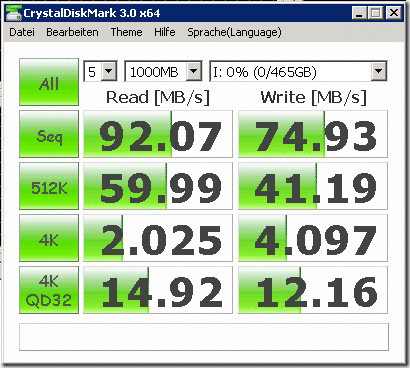Image resolution: width=410 pixels, height=368 pixels.
Task: Run the 4K benchmark button
Action: 49,238
